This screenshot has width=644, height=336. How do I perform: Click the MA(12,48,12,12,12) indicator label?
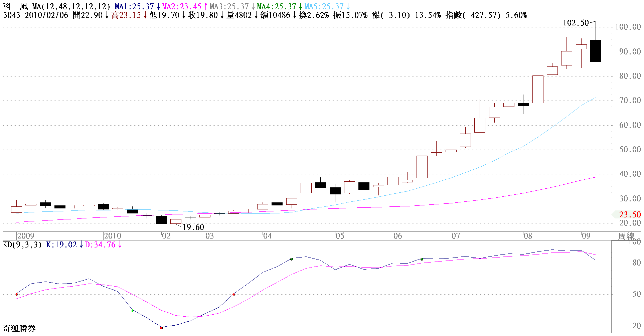pyautogui.click(x=71, y=7)
